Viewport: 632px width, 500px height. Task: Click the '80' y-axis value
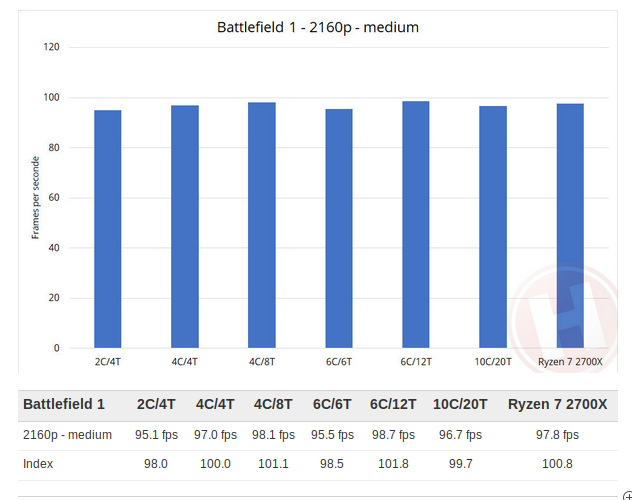pos(54,147)
